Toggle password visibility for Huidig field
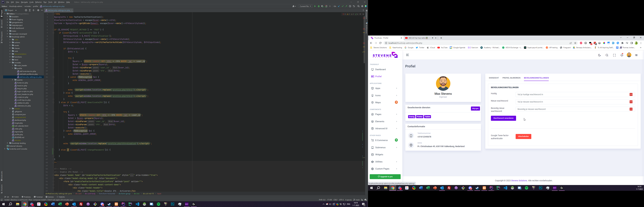This screenshot has width=644, height=207. pos(631,94)
